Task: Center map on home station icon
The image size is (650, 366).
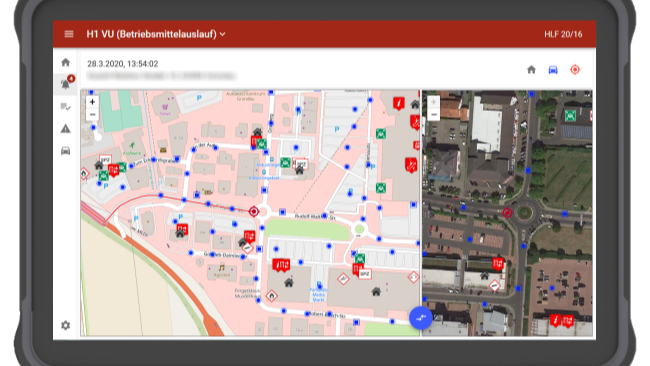Action: tap(531, 70)
